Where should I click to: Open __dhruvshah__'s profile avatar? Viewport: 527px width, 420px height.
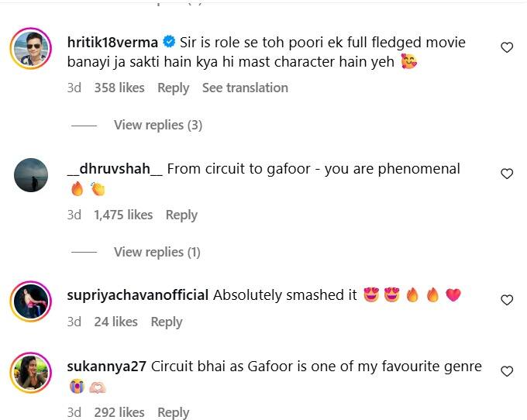point(32,175)
